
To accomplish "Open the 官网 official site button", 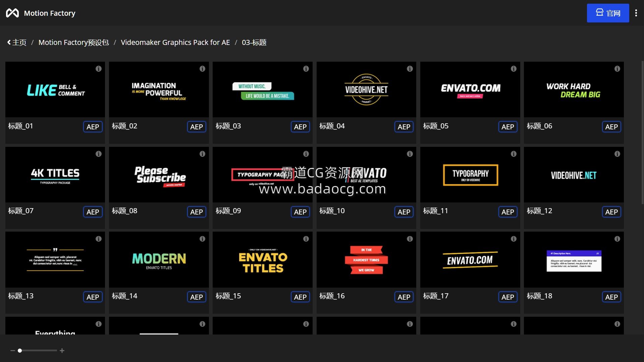I will 608,13.
